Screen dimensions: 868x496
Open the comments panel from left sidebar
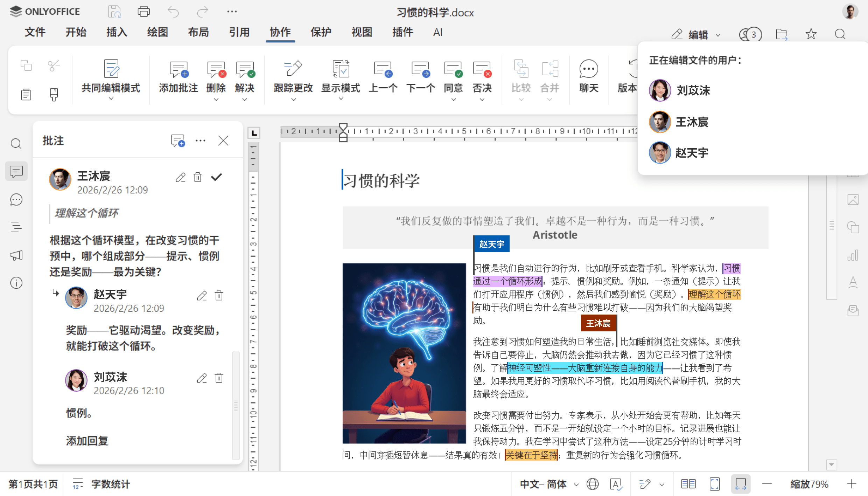pyautogui.click(x=16, y=171)
